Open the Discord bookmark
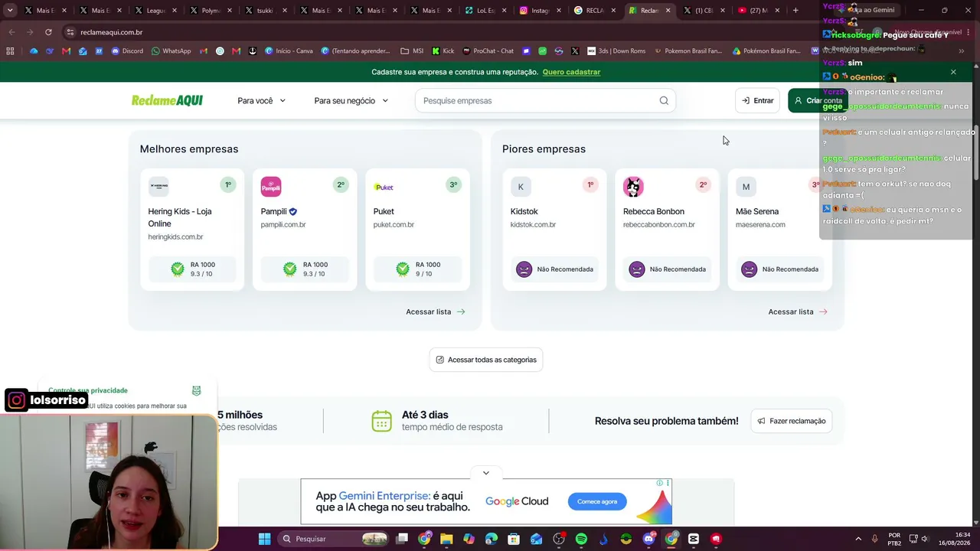Viewport: 980px width, 551px height. coord(127,51)
